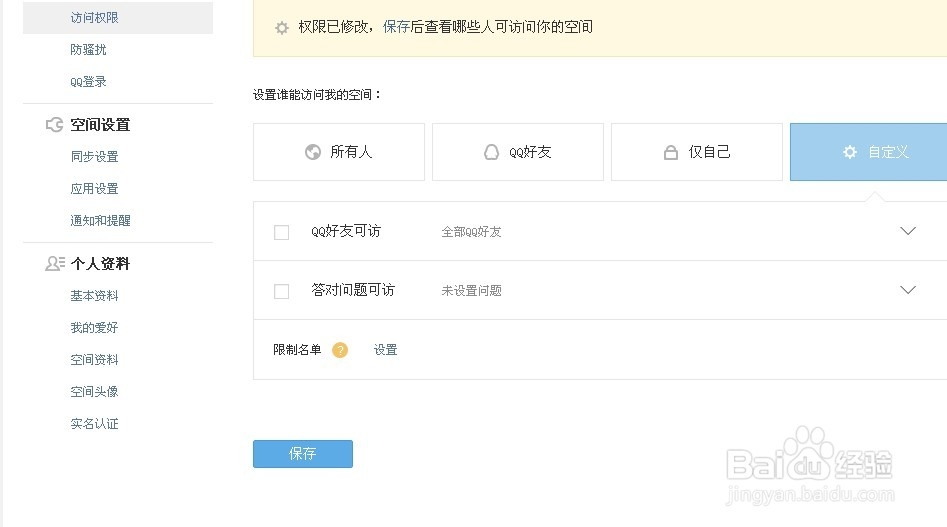Click the lock icon for 仅自己
Image resolution: width=947 pixels, height=527 pixels.
pos(671,153)
